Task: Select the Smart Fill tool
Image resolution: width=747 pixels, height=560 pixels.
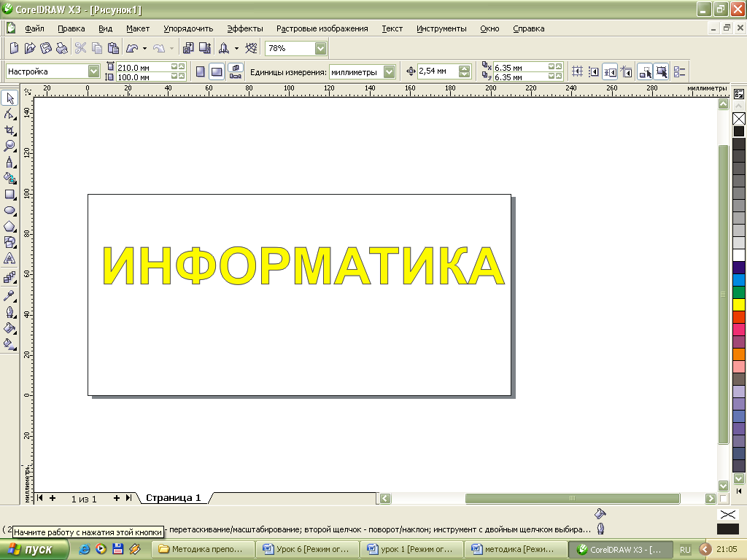Action: click(9, 179)
